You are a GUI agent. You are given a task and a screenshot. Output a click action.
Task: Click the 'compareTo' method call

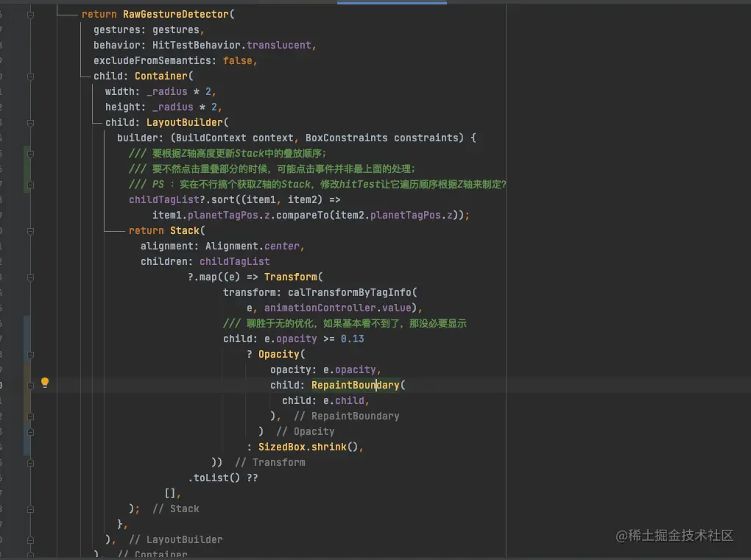[303, 216]
